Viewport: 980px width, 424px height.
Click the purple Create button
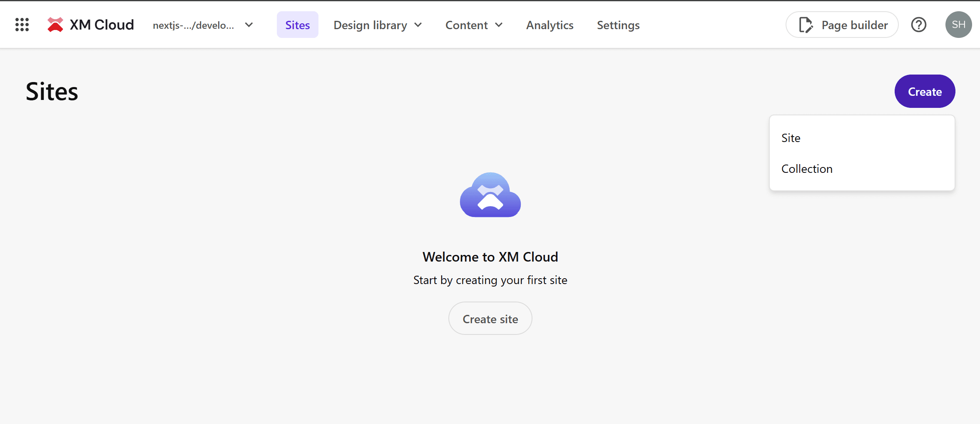(925, 91)
